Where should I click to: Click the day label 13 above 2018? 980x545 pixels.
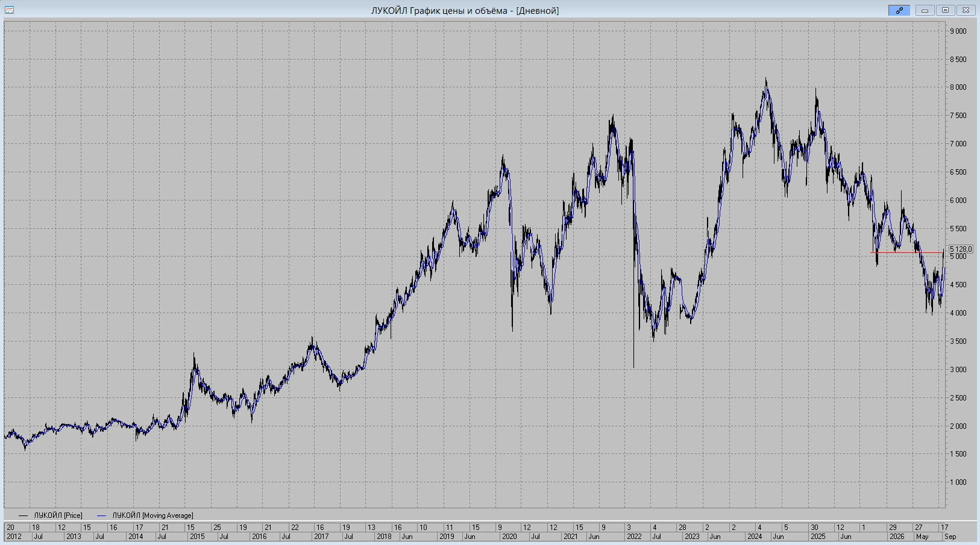tap(372, 528)
